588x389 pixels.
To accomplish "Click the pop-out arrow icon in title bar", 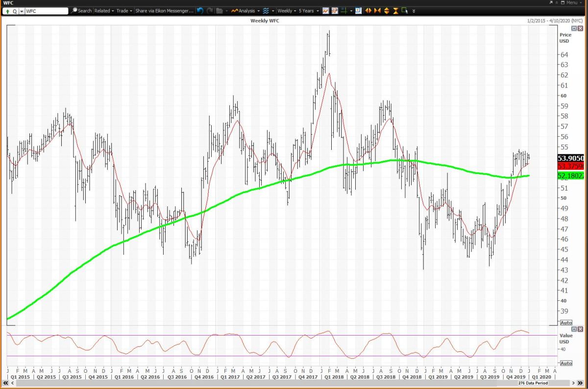I will pos(551,2).
